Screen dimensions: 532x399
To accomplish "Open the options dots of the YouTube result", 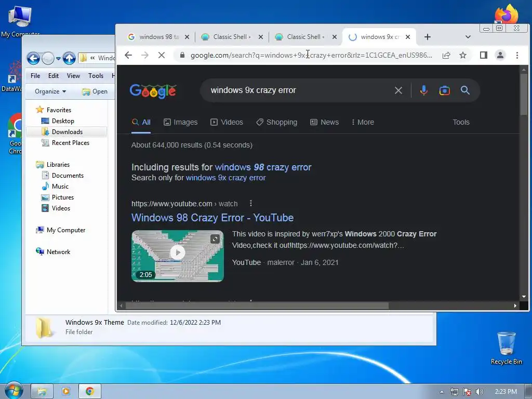I will [251, 203].
